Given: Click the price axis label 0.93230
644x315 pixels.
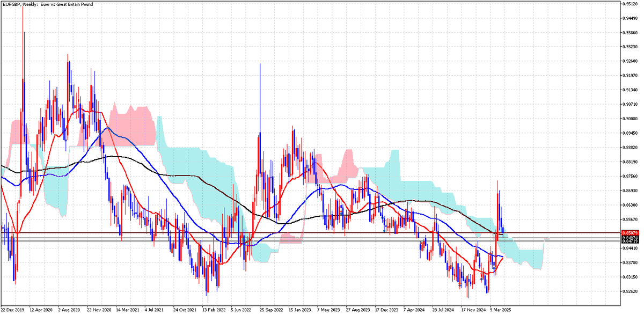Looking at the screenshot, I should click(631, 47).
